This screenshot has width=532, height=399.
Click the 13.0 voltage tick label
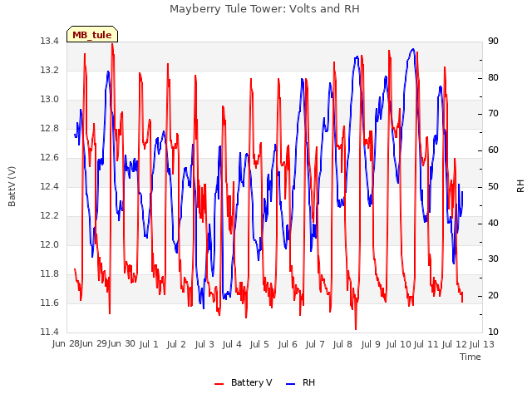pos(50,100)
